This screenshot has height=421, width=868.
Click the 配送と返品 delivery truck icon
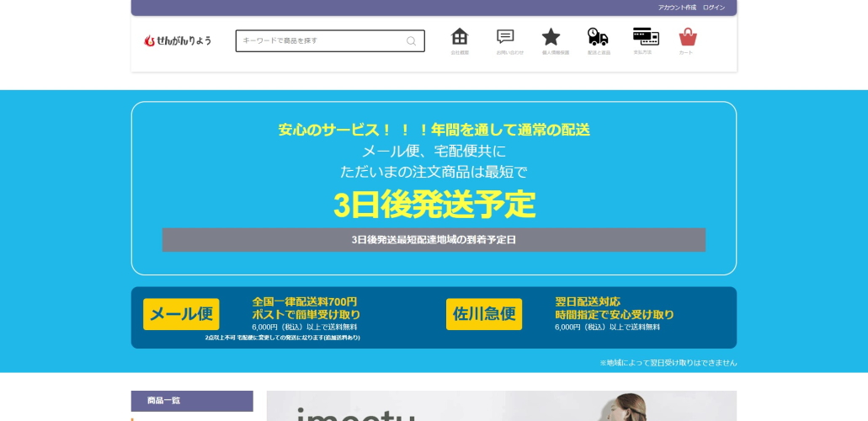[x=597, y=37]
